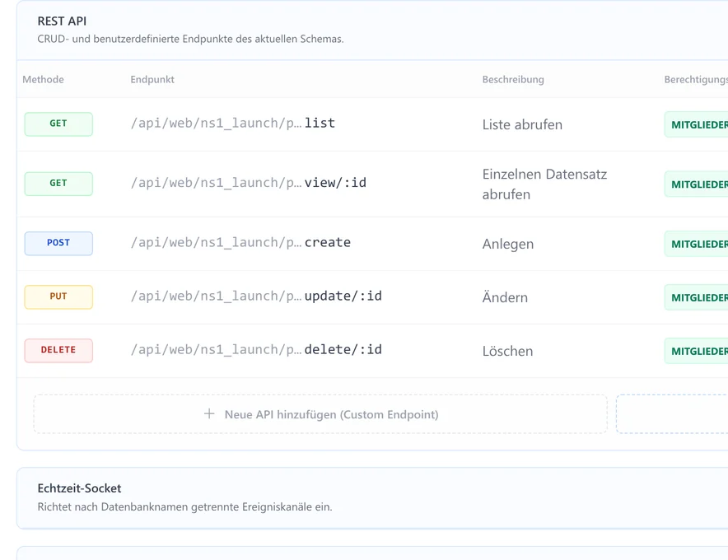
Task: Select the endpoint path ending in list
Action: click(232, 124)
